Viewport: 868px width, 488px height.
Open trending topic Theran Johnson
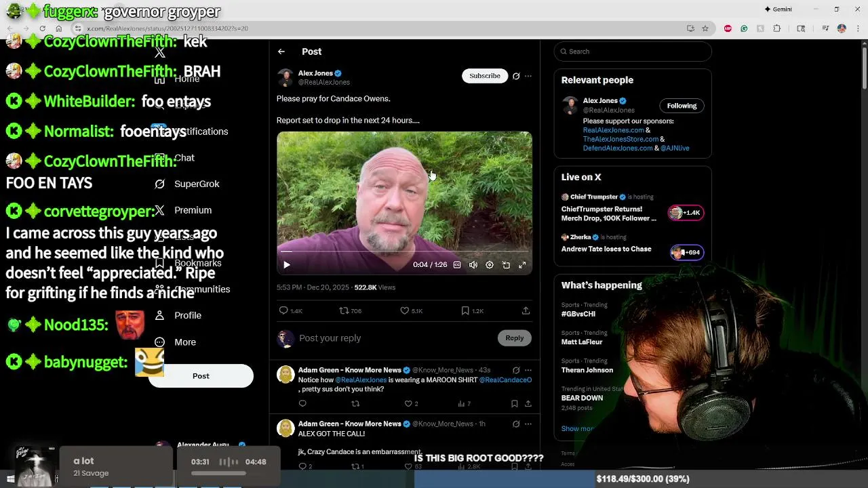(587, 370)
